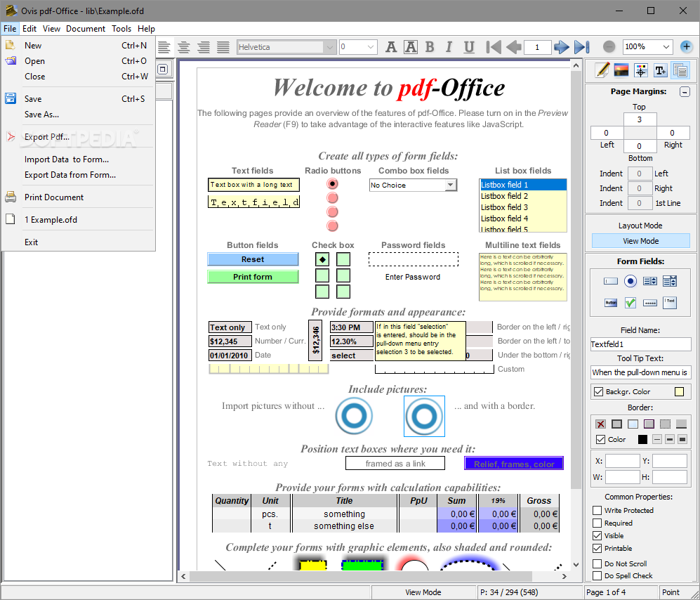This screenshot has height=600, width=700.
Task: Click the Reset button in document
Action: click(253, 259)
